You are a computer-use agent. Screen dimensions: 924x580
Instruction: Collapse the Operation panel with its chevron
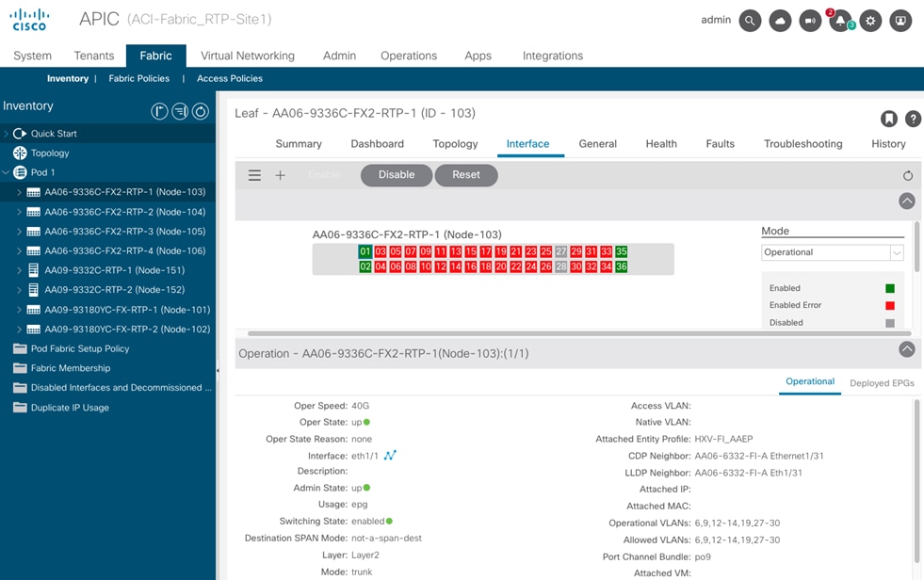[x=906, y=348]
